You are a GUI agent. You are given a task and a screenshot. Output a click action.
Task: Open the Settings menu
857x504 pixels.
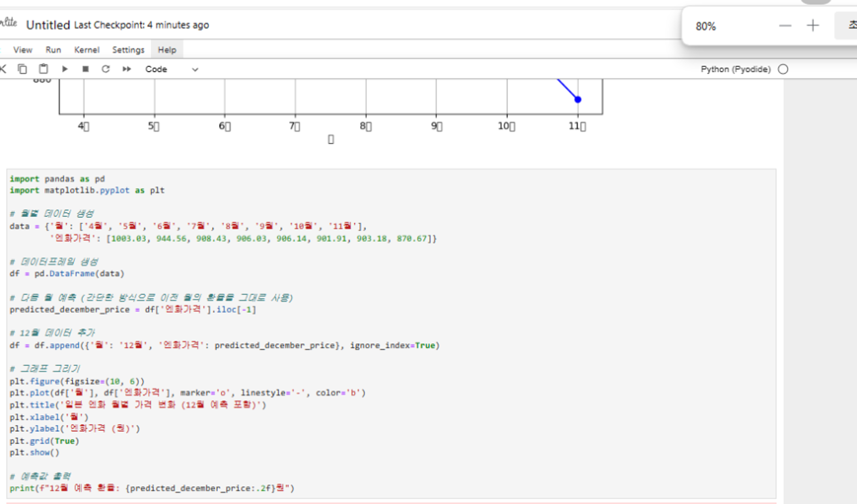[128, 50]
